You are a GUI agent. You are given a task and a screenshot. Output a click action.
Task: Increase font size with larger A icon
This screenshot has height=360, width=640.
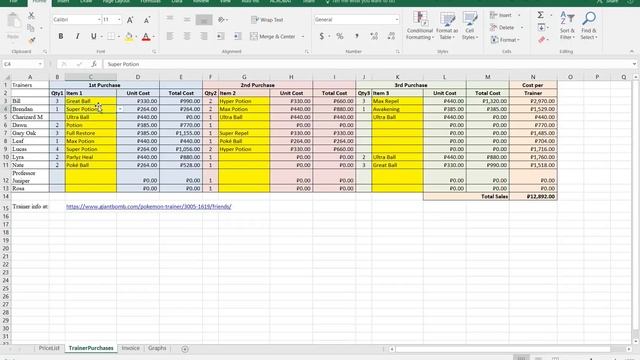coord(130,20)
